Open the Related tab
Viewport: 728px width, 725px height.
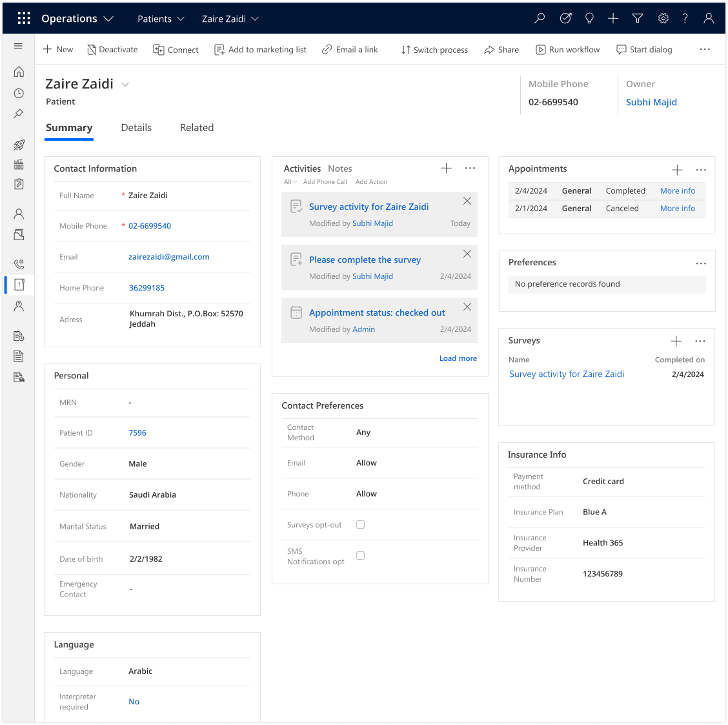click(x=197, y=128)
